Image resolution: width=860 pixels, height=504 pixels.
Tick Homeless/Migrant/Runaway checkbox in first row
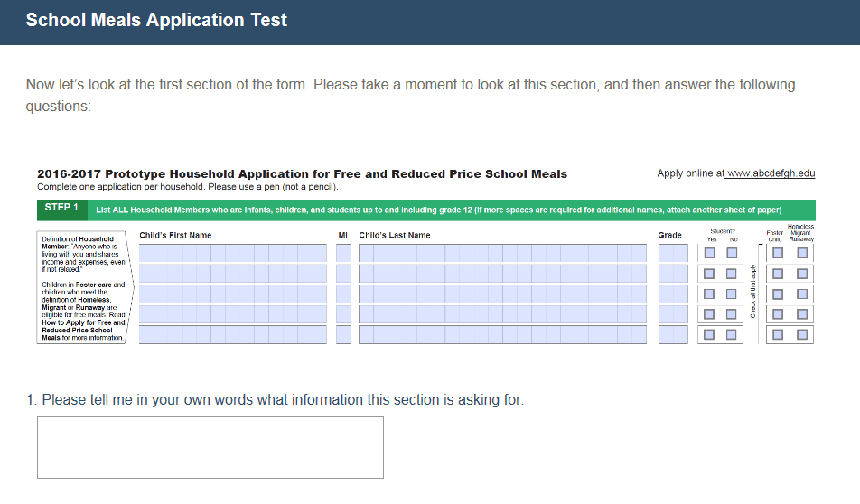(802, 253)
